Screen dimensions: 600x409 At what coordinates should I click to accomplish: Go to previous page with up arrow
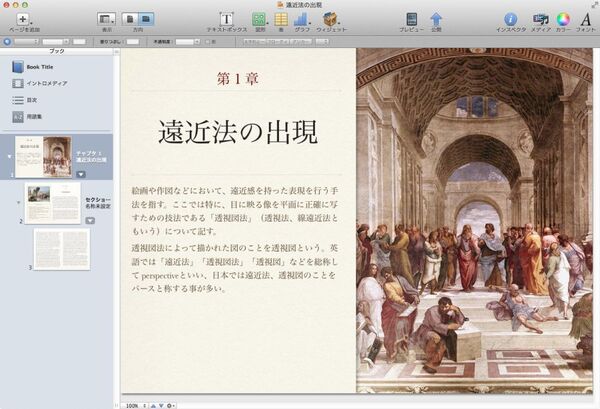[x=153, y=406]
